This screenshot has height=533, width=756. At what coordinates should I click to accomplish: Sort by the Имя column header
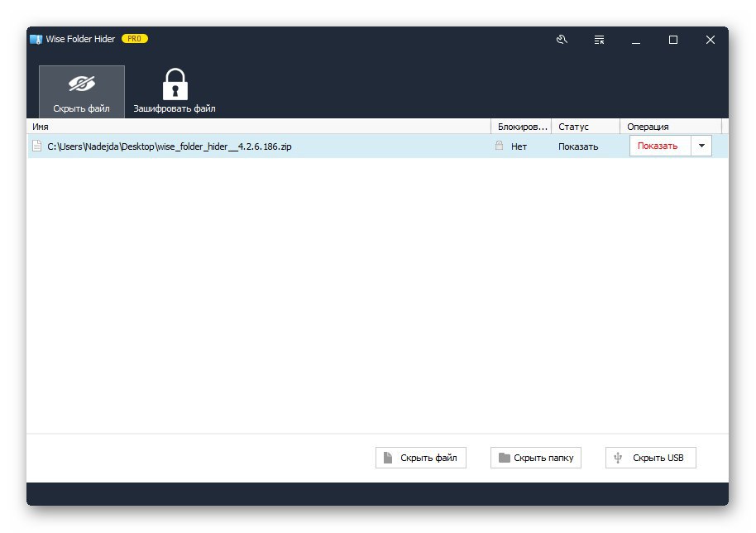(x=259, y=127)
